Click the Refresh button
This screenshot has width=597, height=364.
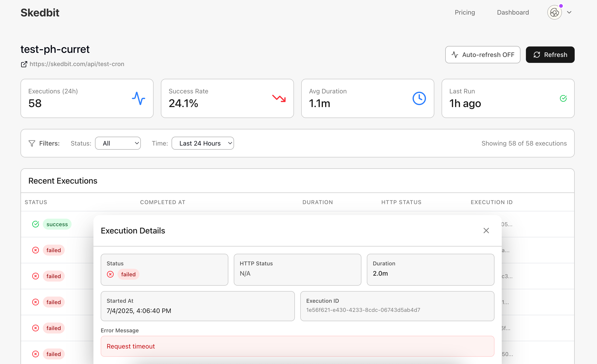coord(550,55)
